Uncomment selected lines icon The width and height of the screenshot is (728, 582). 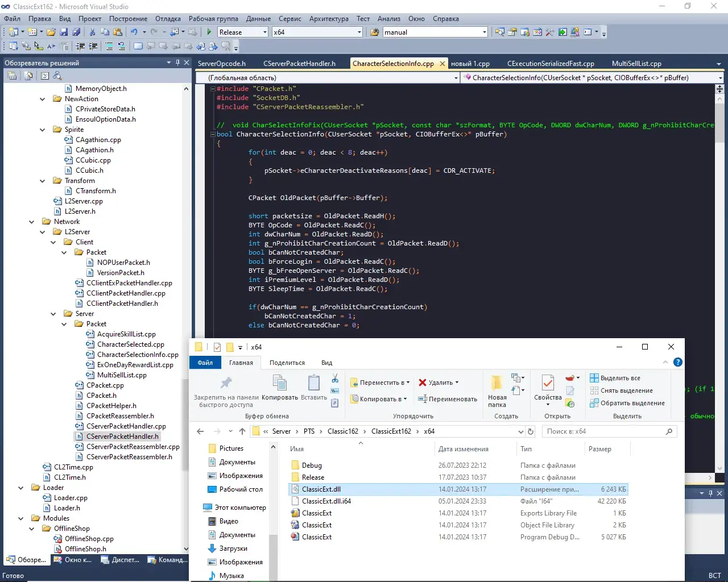pos(122,47)
